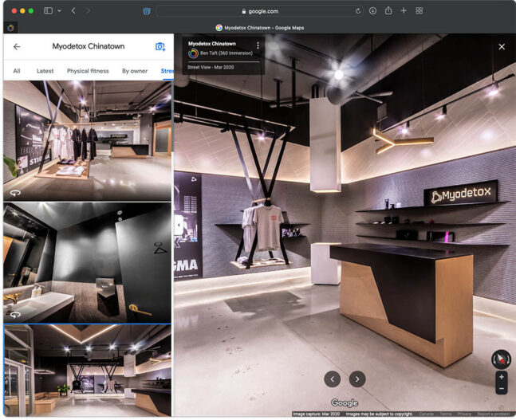The height and width of the screenshot is (420, 516).
Task: Click the 'Street View - Mar 2020' label
Action: click(x=211, y=67)
